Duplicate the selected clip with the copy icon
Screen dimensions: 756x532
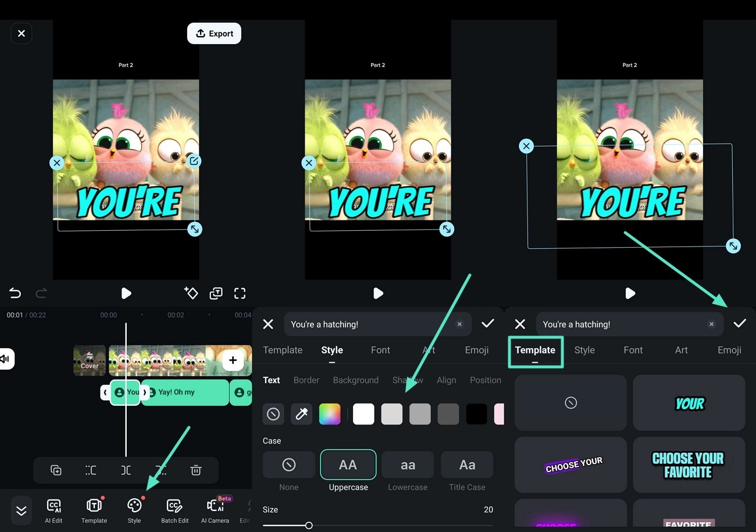tap(56, 470)
